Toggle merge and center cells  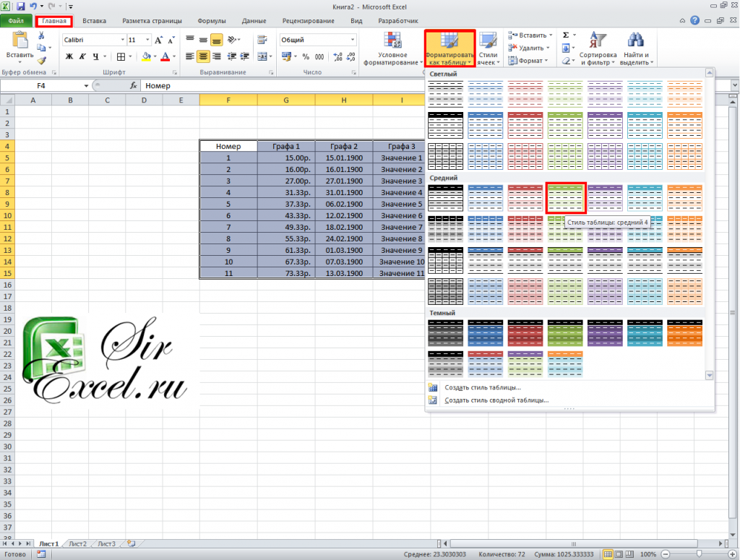(261, 56)
